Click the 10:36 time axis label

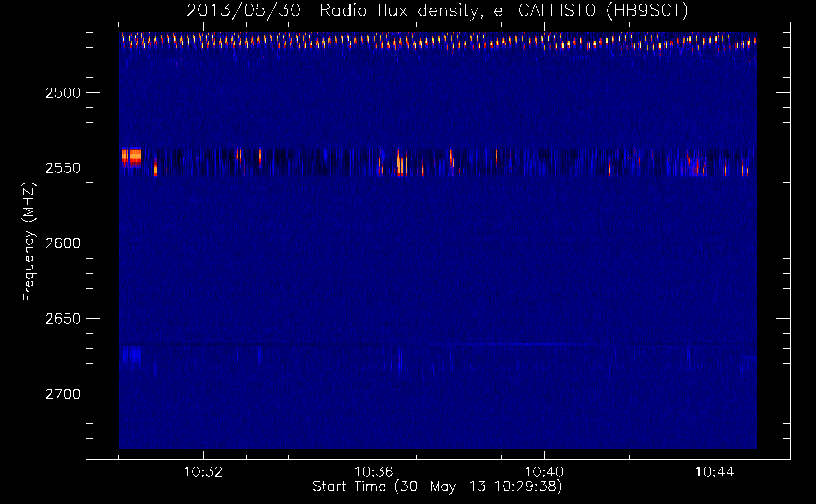pos(374,472)
